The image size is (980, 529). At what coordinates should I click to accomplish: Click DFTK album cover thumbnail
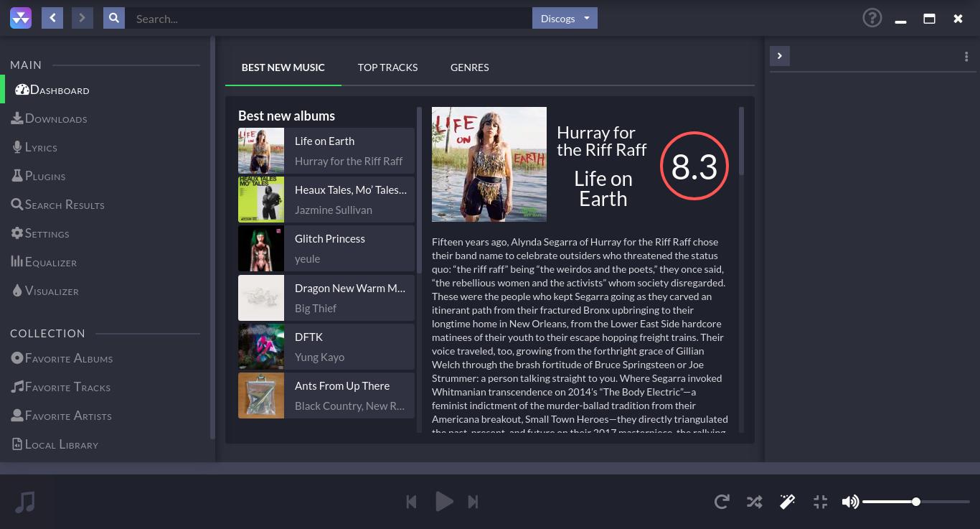click(x=261, y=347)
